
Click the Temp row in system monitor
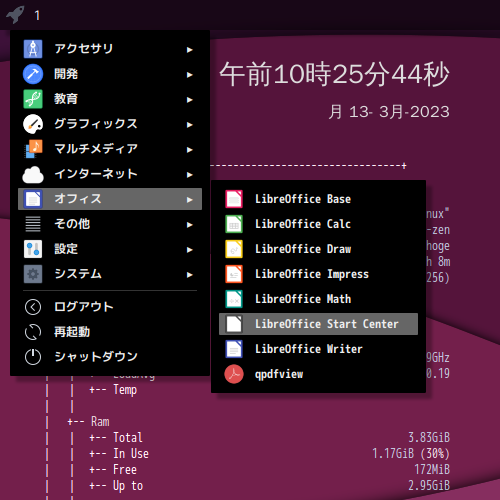click(113, 390)
